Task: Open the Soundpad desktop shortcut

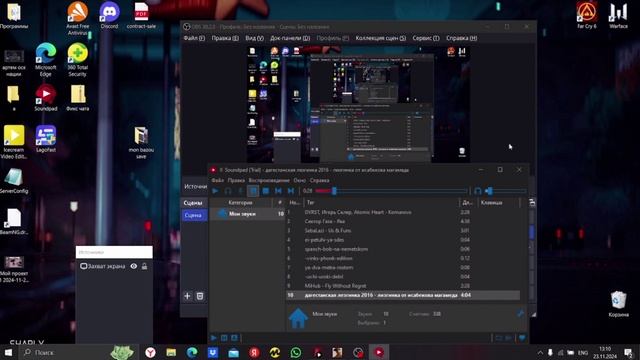Action: click(x=46, y=98)
